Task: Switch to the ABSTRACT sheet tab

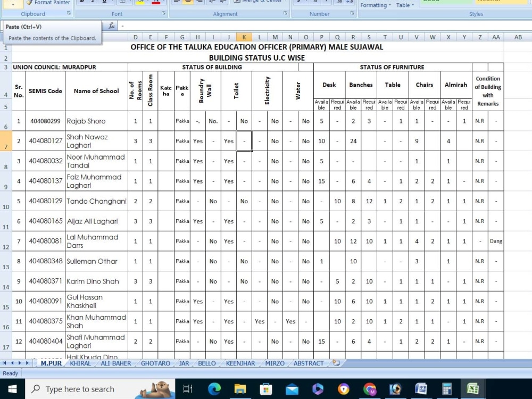Action: point(309,363)
